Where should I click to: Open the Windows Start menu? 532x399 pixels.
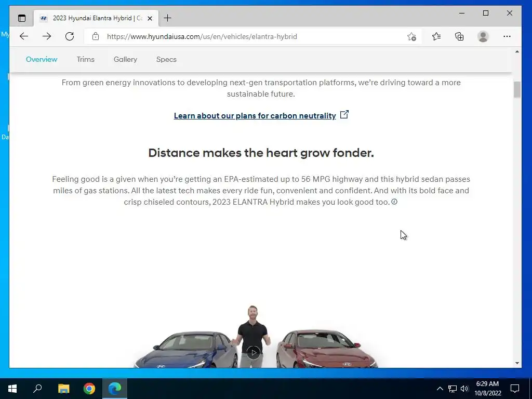12,389
